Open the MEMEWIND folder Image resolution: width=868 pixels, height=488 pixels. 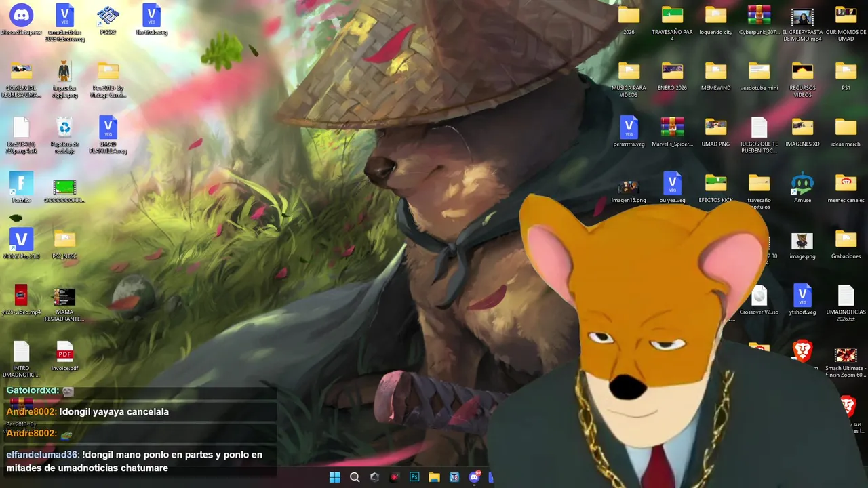(715, 71)
